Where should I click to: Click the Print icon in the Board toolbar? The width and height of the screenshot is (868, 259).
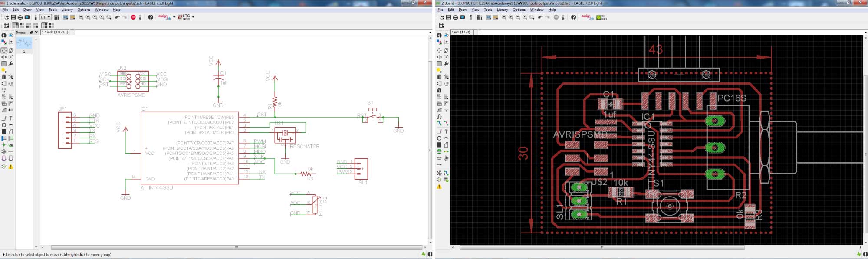(455, 17)
